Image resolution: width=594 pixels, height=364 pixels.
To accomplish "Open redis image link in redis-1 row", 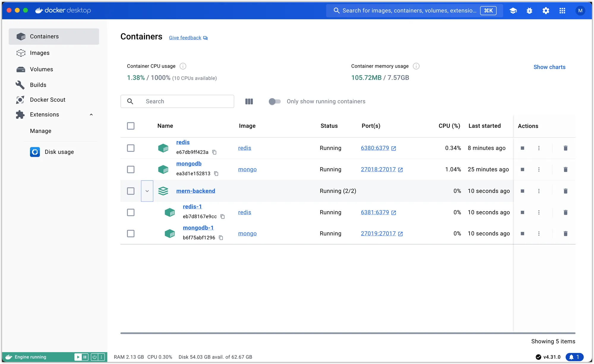I will point(244,213).
